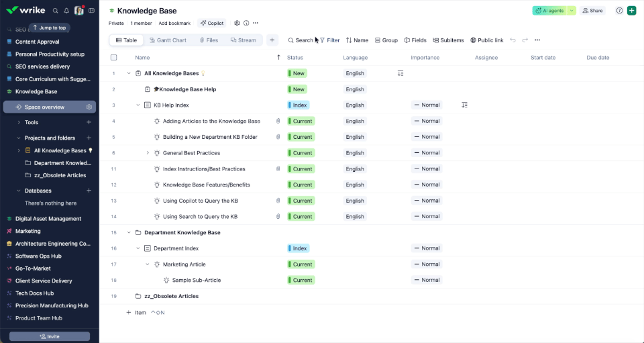Click the Public link button
This screenshot has width=644, height=343.
487,40
